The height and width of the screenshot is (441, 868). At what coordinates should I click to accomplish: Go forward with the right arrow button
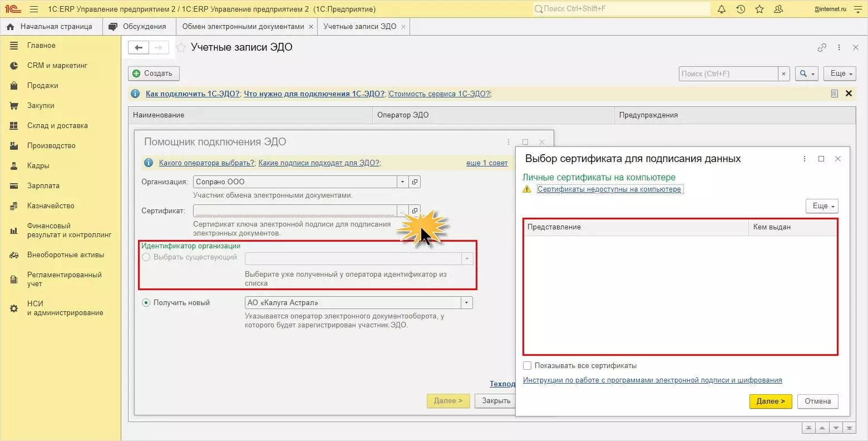159,48
